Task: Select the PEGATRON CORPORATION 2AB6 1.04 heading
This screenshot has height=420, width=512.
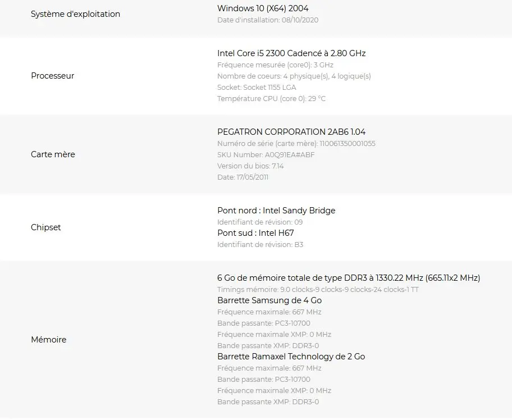Action: pos(291,132)
